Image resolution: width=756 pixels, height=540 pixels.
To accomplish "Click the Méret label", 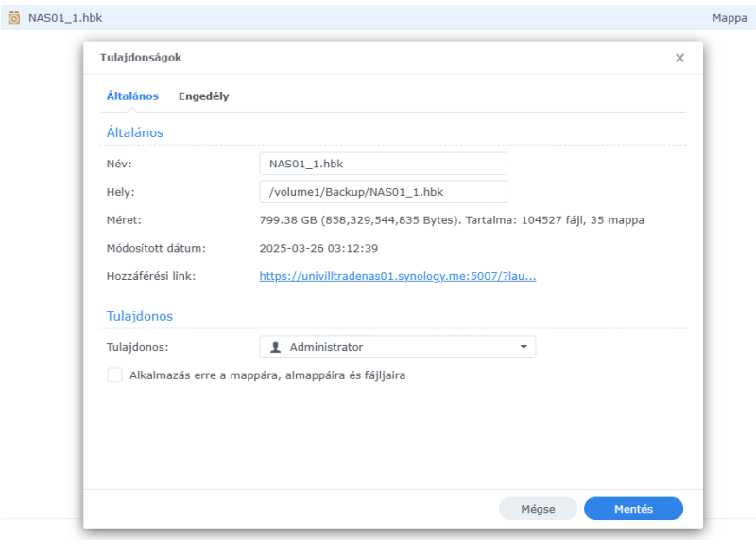I will [124, 220].
